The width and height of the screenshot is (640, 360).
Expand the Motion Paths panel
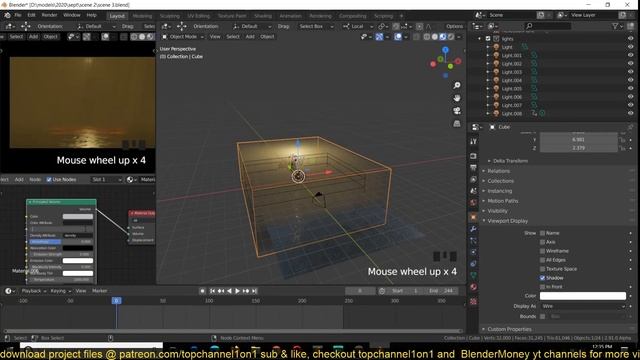502,201
